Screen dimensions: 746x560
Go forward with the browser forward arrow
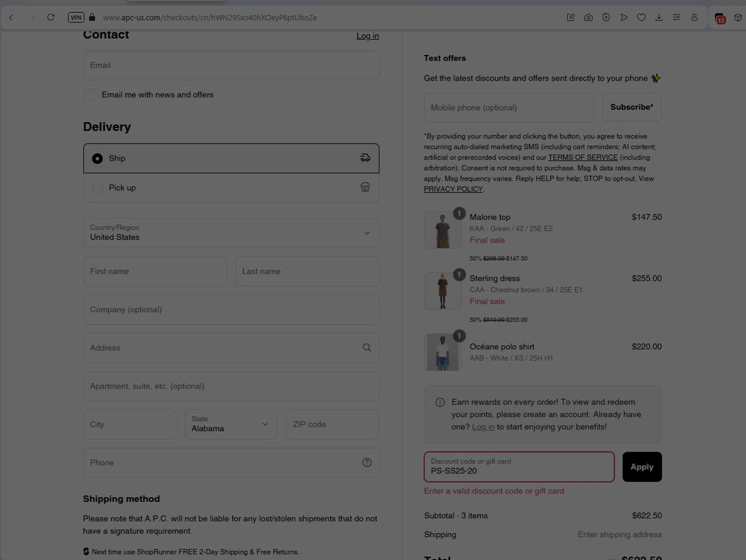(32, 17)
